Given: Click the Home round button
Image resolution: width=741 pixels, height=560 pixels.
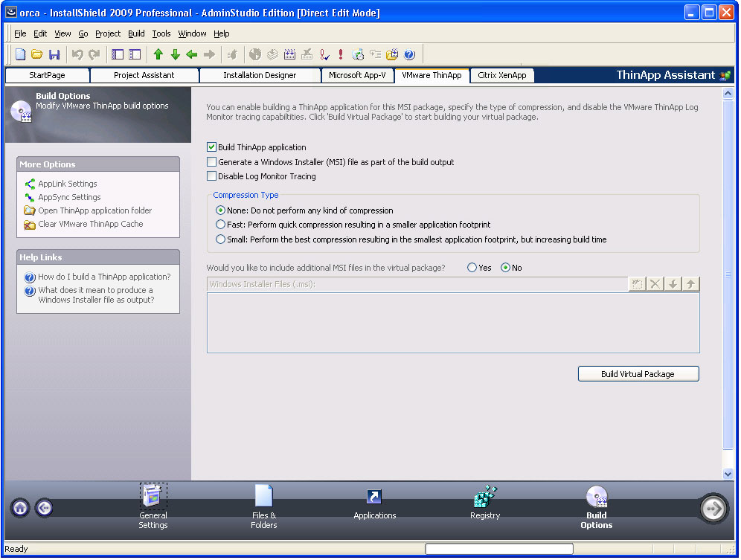Looking at the screenshot, I should [20, 508].
